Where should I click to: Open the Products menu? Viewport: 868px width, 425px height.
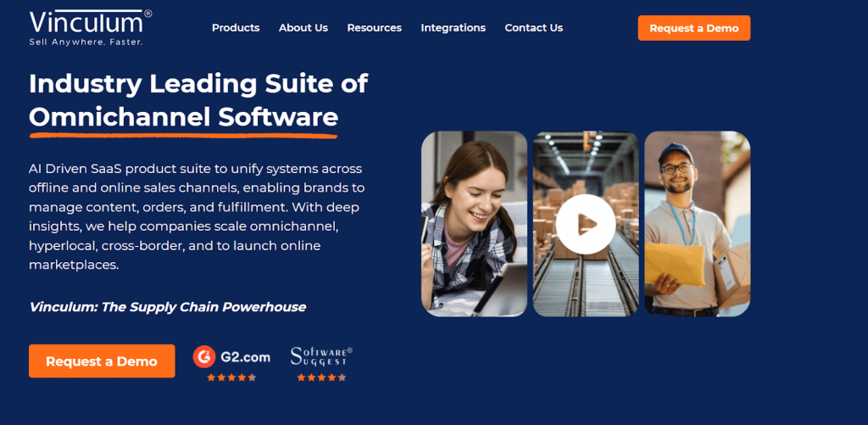pyautogui.click(x=236, y=28)
